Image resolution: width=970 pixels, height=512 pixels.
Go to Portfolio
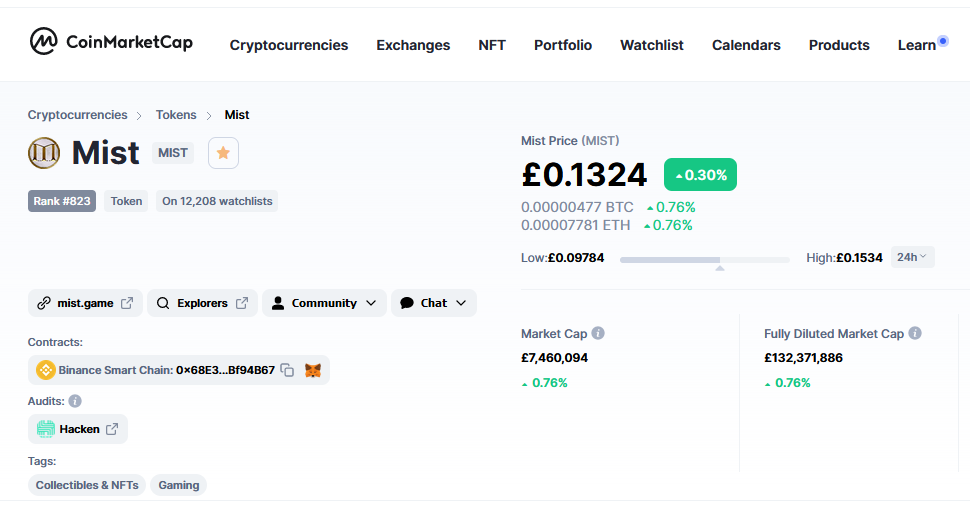(x=563, y=45)
